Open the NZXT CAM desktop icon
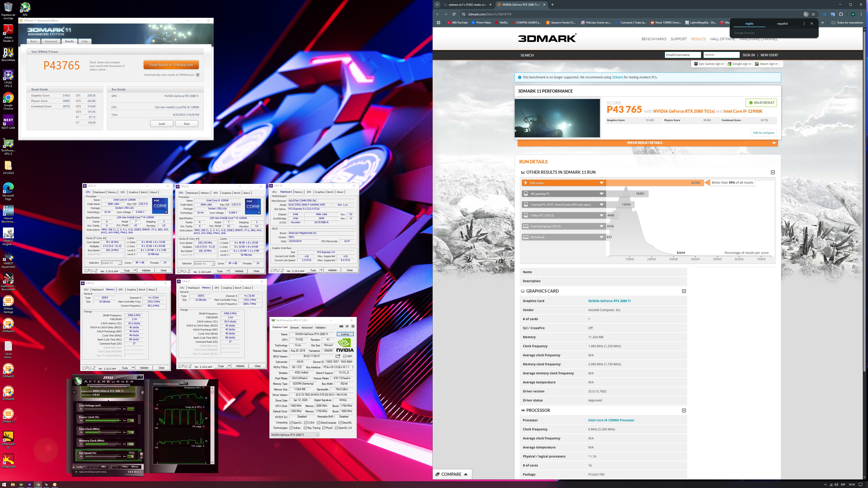The height and width of the screenshot is (488, 868). (x=8, y=122)
